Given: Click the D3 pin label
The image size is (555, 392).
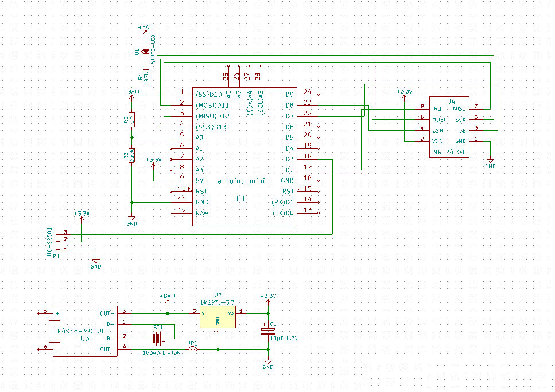Looking at the screenshot, I should (x=289, y=160).
